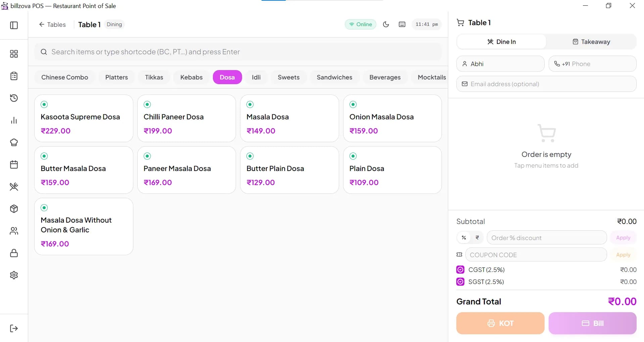The image size is (644, 342).
Task: Open the on-screen keyboard icon
Action: point(402,24)
